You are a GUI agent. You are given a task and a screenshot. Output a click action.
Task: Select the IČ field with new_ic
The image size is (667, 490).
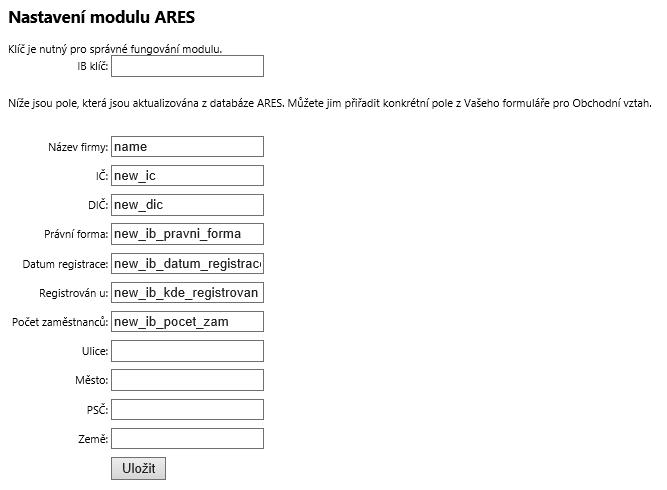tap(188, 175)
